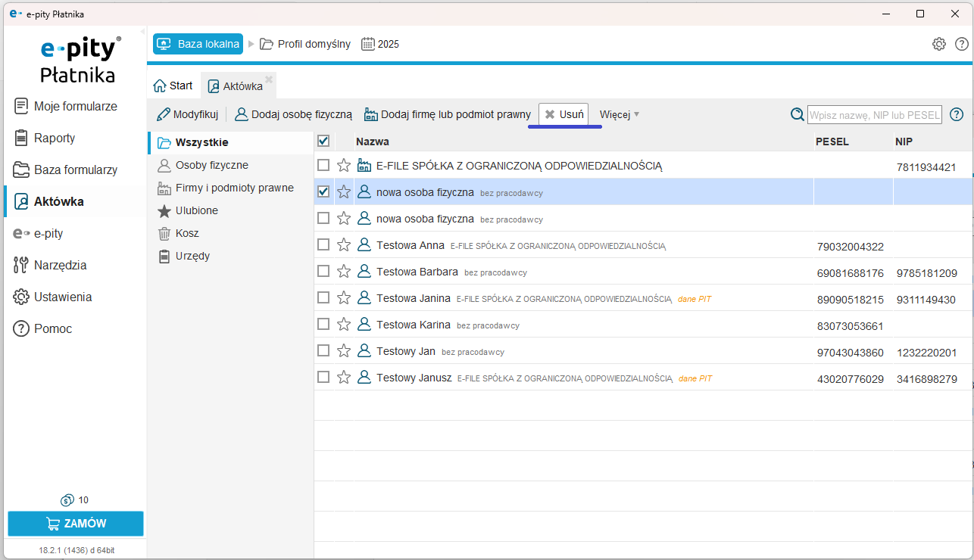This screenshot has height=560, width=974.
Task: Open the Profil domyślny profile selector
Action: click(x=305, y=44)
